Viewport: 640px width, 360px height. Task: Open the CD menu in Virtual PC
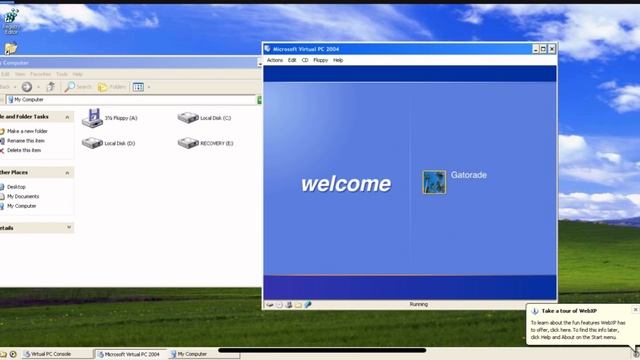tap(305, 60)
